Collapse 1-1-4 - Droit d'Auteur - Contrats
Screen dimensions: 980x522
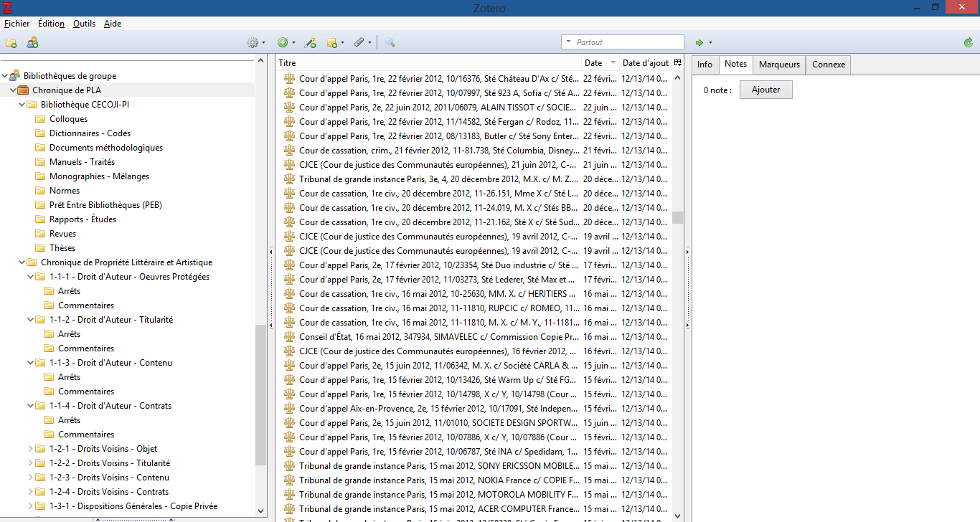30,406
